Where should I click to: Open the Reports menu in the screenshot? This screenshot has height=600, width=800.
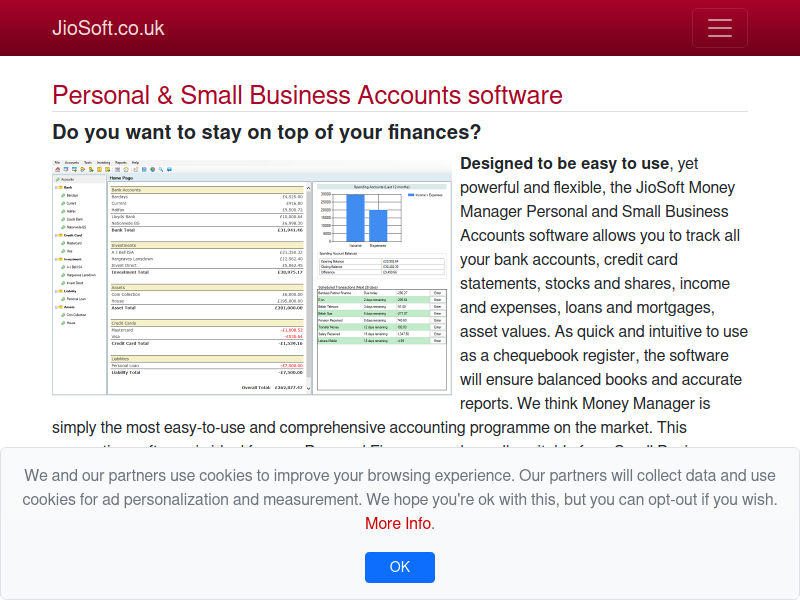point(121,163)
